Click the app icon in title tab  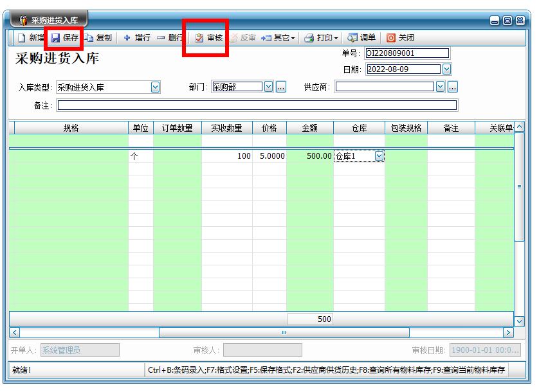[23, 21]
